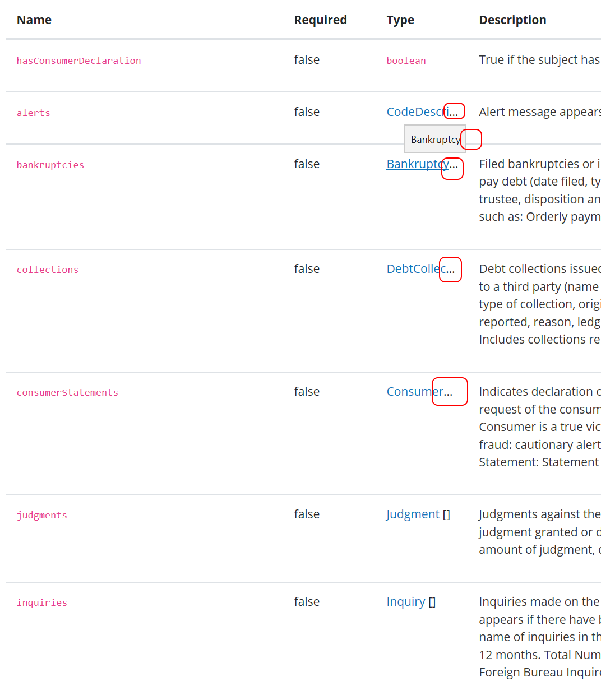Image resolution: width=601 pixels, height=700 pixels.
Task: Click false in the inquiries row
Action: click(x=307, y=602)
